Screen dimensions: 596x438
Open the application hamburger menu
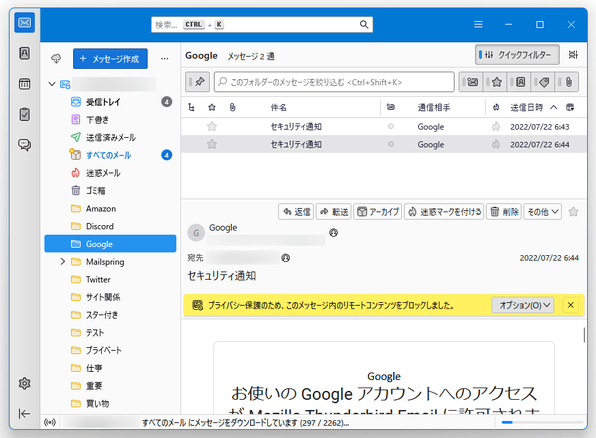(x=479, y=24)
